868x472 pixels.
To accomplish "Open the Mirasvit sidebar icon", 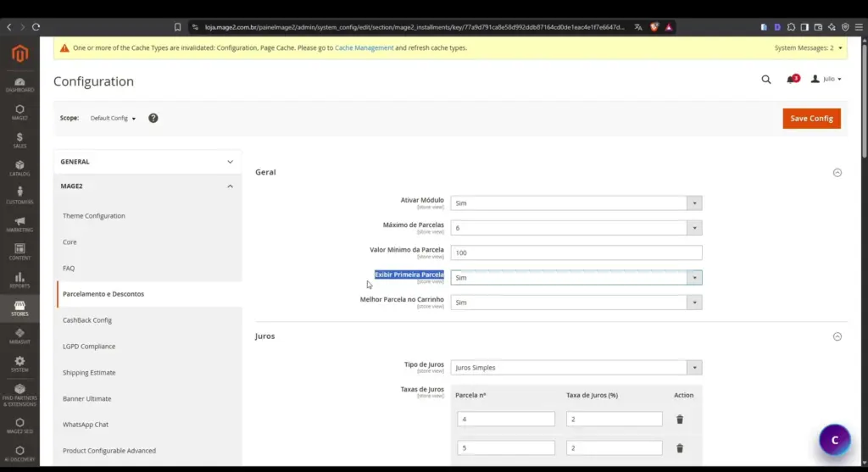I will tap(20, 336).
